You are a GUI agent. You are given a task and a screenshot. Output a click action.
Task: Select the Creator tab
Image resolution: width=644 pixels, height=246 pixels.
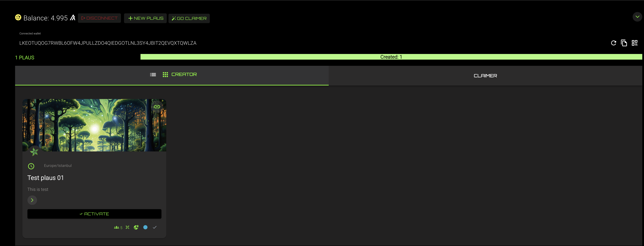click(184, 74)
